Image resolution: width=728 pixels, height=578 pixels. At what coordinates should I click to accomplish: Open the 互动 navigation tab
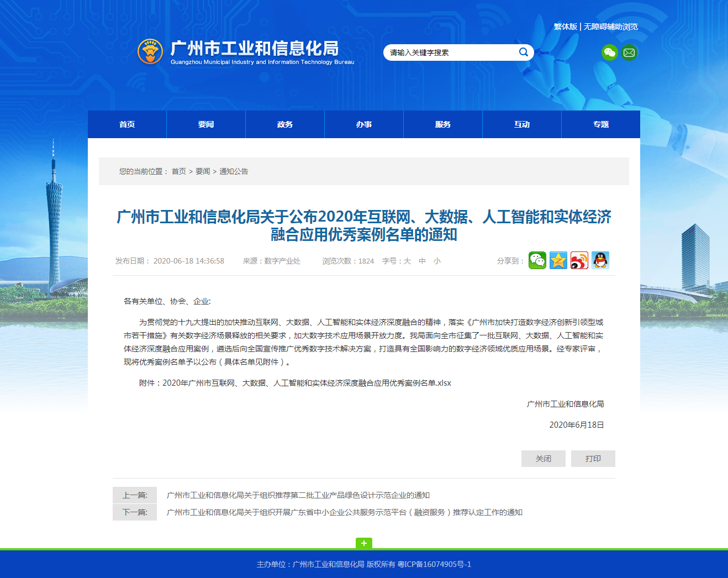pos(522,124)
